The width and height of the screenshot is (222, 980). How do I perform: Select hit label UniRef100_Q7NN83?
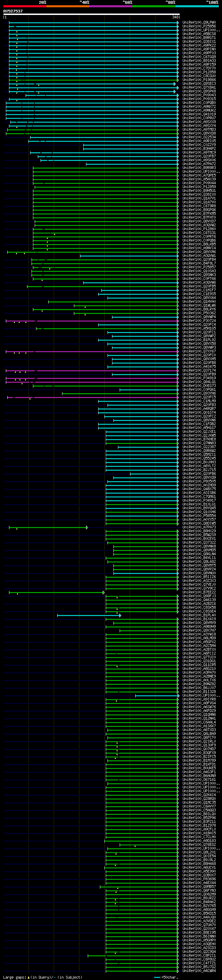199,443
